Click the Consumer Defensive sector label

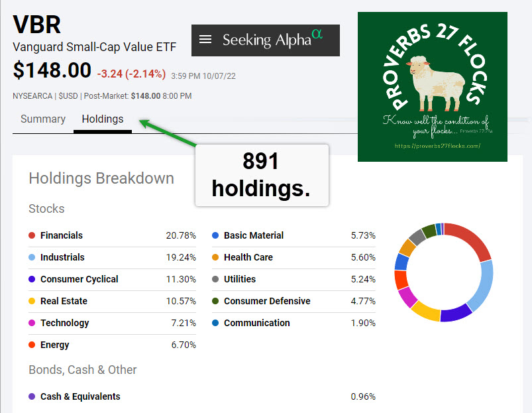[267, 301]
